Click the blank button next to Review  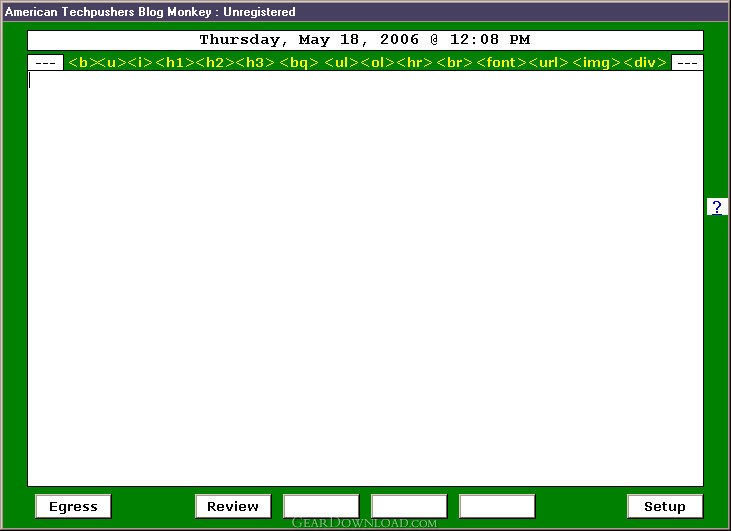(321, 506)
